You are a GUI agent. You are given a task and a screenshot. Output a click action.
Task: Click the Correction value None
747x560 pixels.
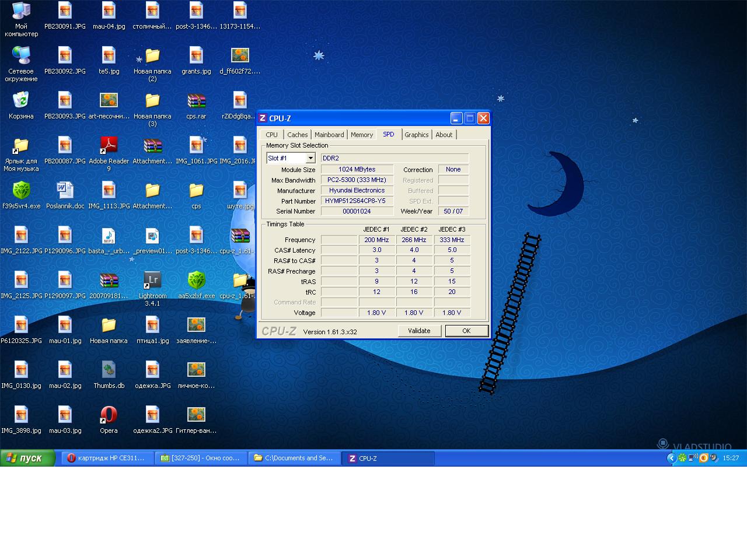[453, 169]
